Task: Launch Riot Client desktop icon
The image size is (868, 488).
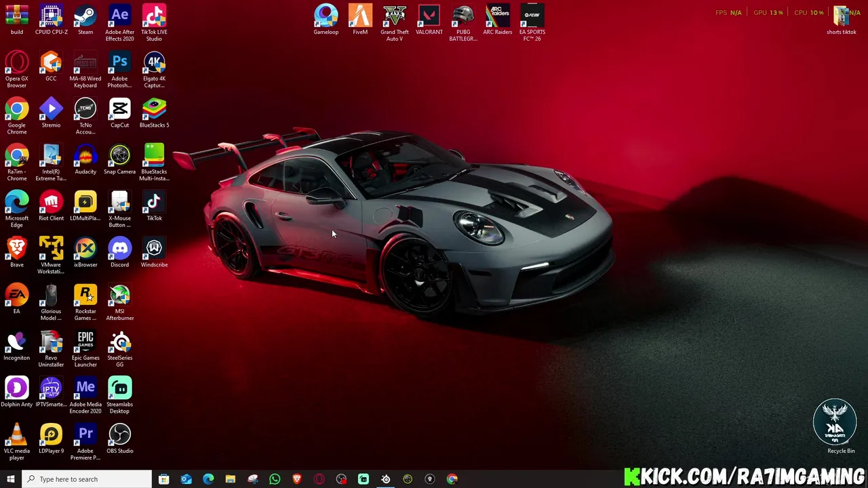Action: [x=51, y=206]
